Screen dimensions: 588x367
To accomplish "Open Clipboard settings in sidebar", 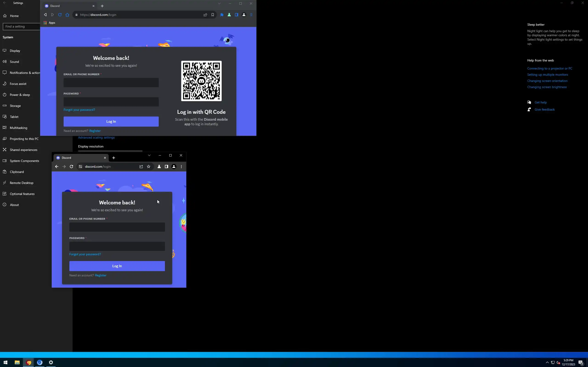I will click(17, 172).
